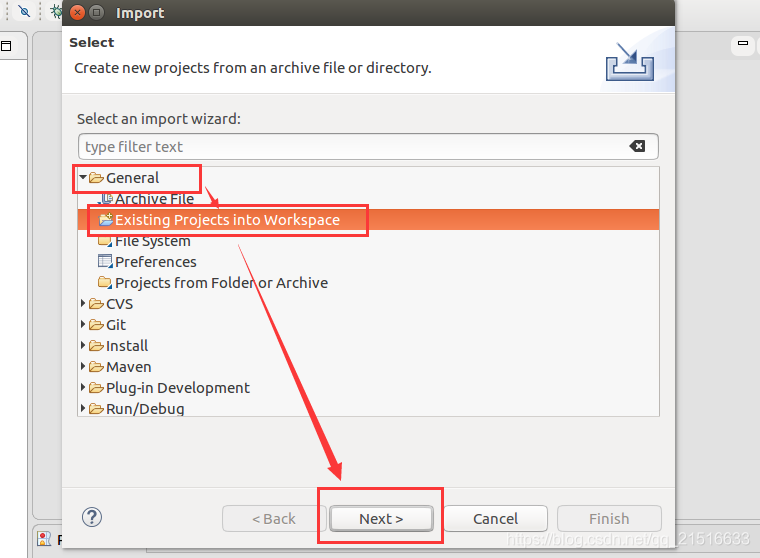The image size is (760, 558).
Task: Select the Plug-in Development category label
Action: pyautogui.click(x=178, y=388)
